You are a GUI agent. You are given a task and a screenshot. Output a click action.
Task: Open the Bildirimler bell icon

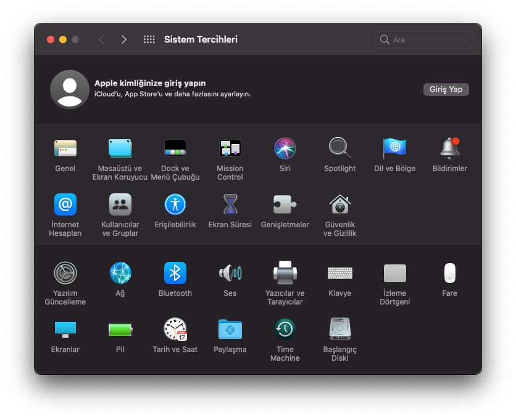point(449,148)
